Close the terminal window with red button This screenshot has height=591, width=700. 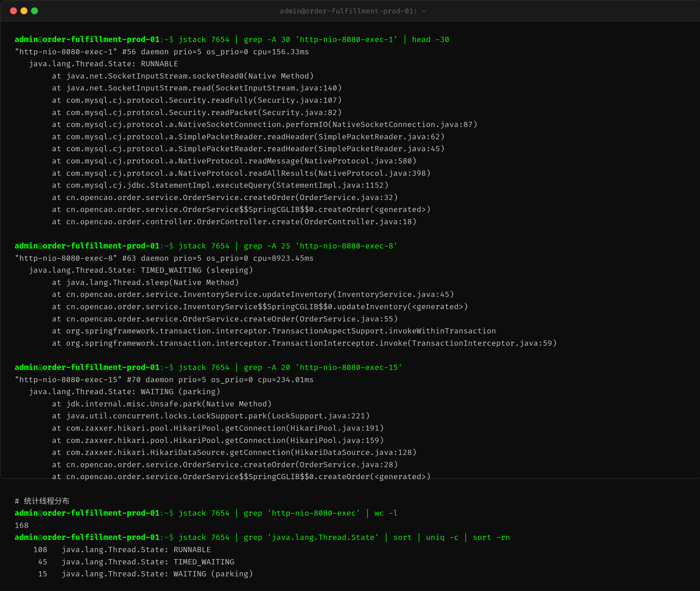coord(13,11)
